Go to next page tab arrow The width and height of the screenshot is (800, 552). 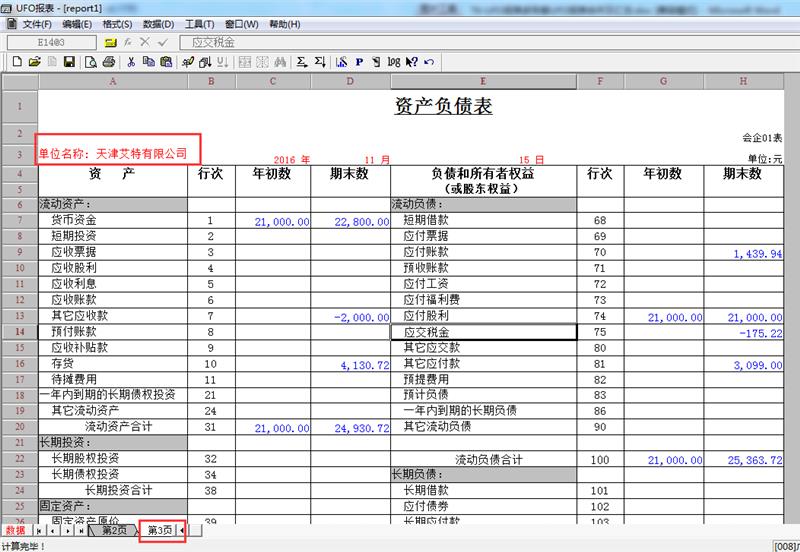point(67,531)
